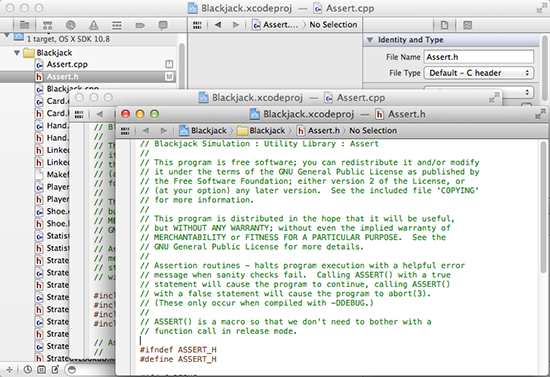Click the editor's vertical scrollbar in Assert.h window

pyautogui.click(x=543, y=207)
